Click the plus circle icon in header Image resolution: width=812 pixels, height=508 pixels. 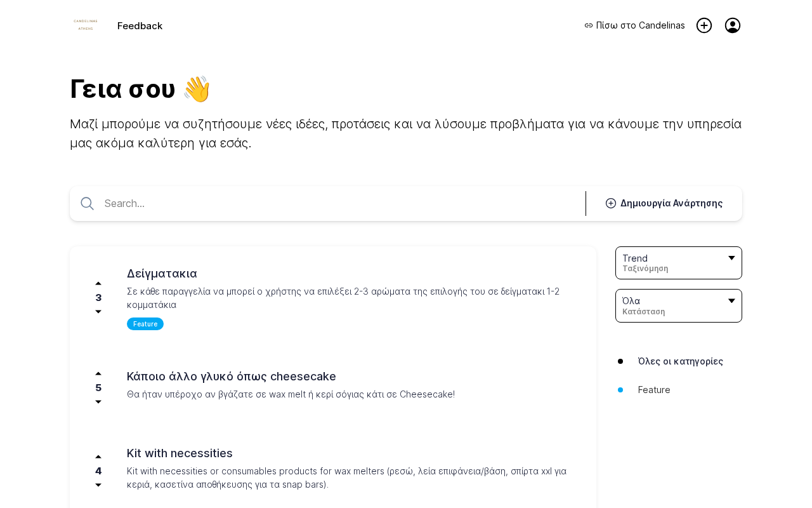(x=704, y=25)
